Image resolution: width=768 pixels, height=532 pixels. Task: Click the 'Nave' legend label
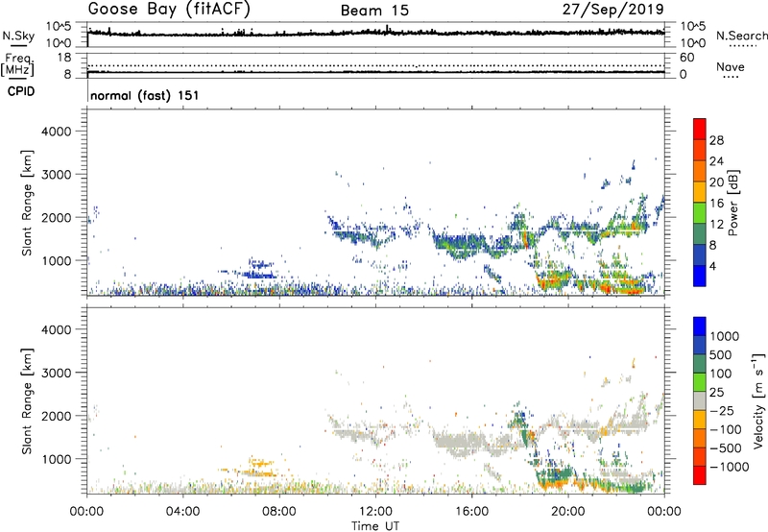731,66
